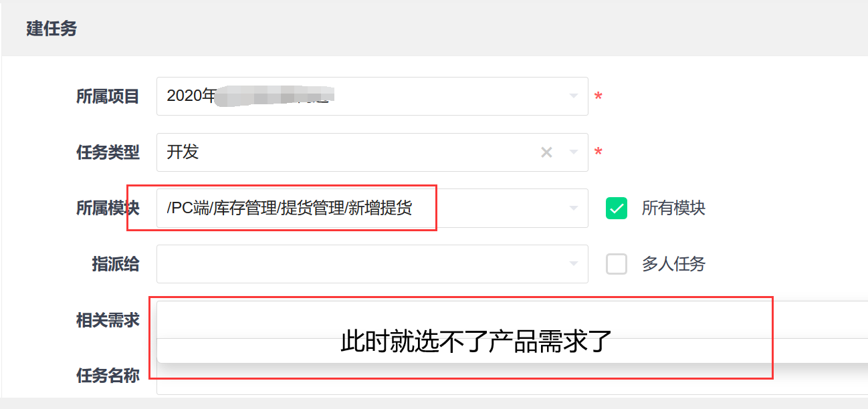The image size is (868, 409).
Task: Click the 所属项目 field label
Action: 108,96
